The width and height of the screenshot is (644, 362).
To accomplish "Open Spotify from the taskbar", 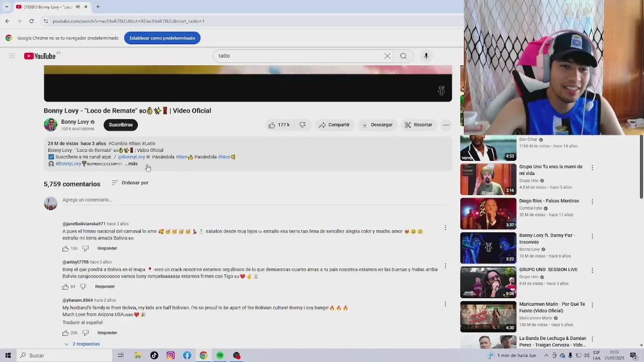I will [x=220, y=355].
